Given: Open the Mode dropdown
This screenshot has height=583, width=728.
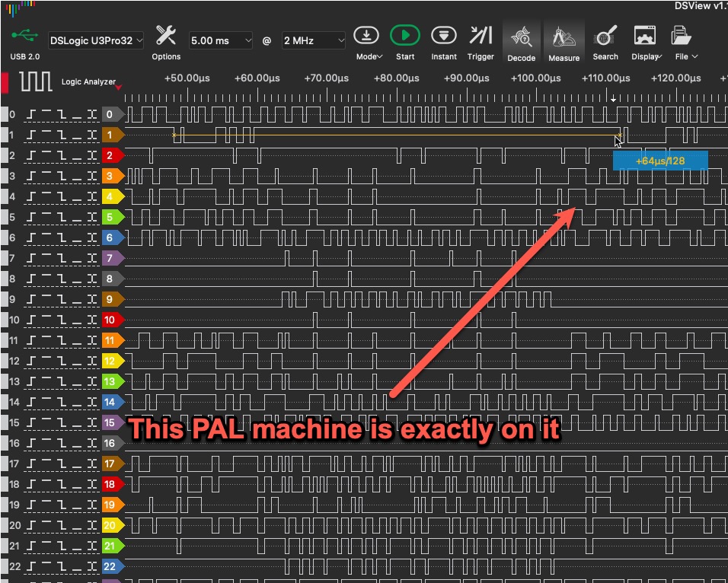Looking at the screenshot, I should tap(369, 37).
